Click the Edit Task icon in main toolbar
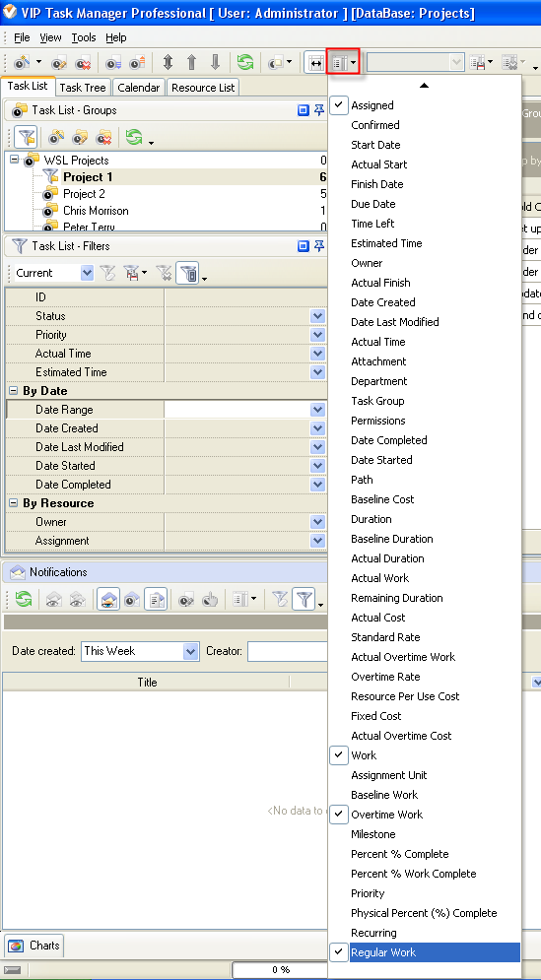This screenshot has height=980, width=541. click(59, 62)
